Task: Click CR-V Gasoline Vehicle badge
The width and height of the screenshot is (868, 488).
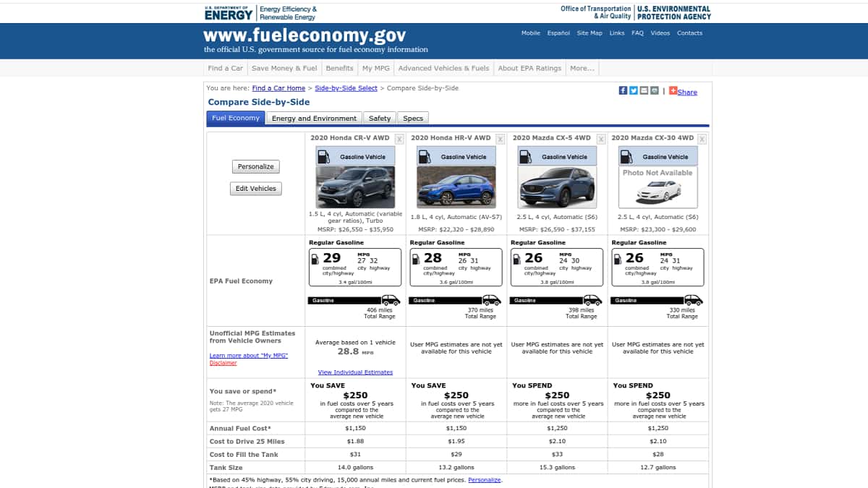Action: 355,156
